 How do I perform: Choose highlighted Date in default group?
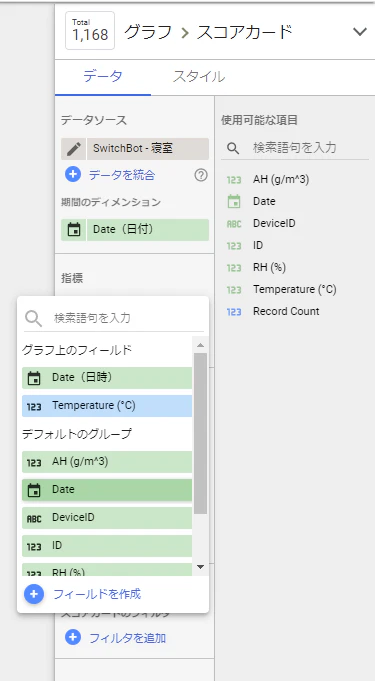(x=107, y=490)
